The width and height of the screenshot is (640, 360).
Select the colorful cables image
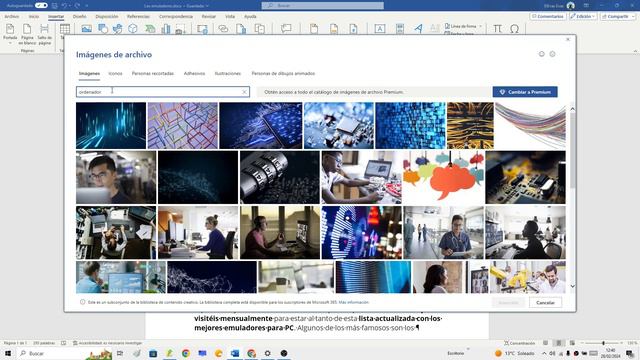pyautogui.click(x=530, y=125)
